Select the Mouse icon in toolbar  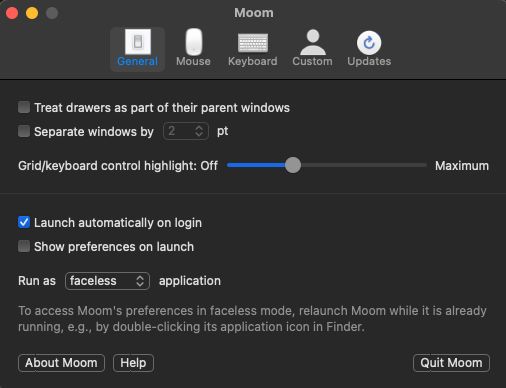(194, 42)
